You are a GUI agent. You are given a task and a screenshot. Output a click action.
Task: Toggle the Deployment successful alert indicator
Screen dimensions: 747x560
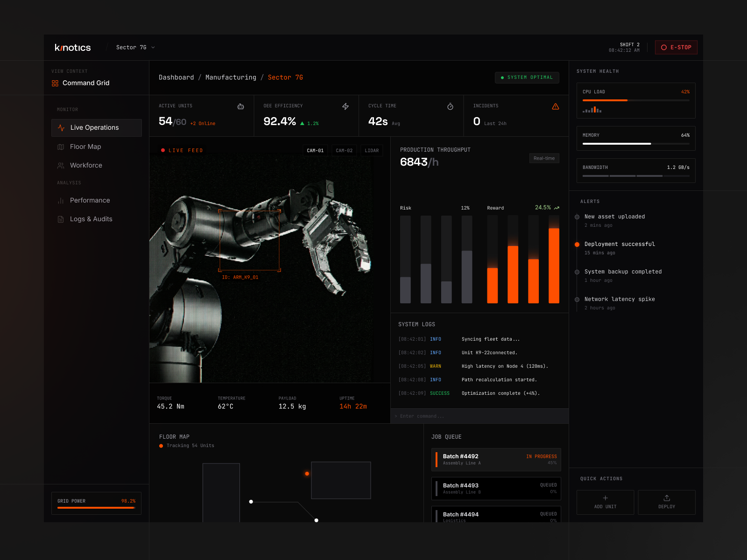click(x=577, y=244)
